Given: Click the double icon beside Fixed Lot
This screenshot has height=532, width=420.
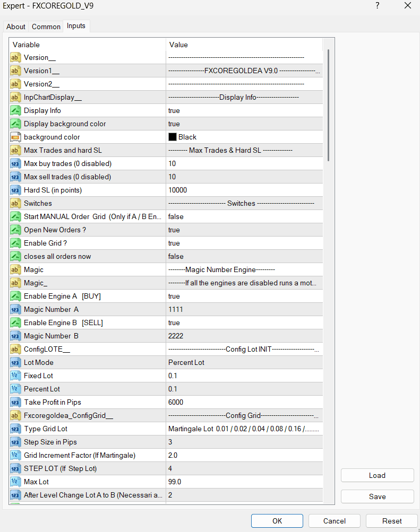Looking at the screenshot, I should [15, 376].
